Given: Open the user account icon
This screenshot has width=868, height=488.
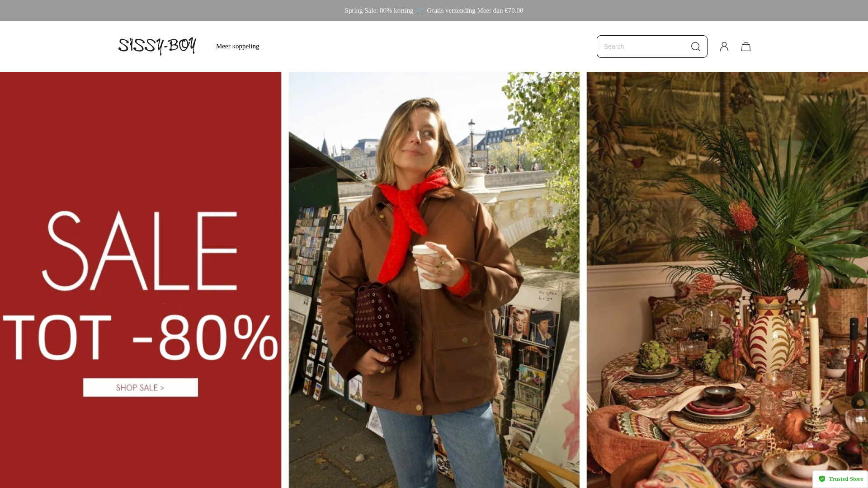Looking at the screenshot, I should click(724, 47).
